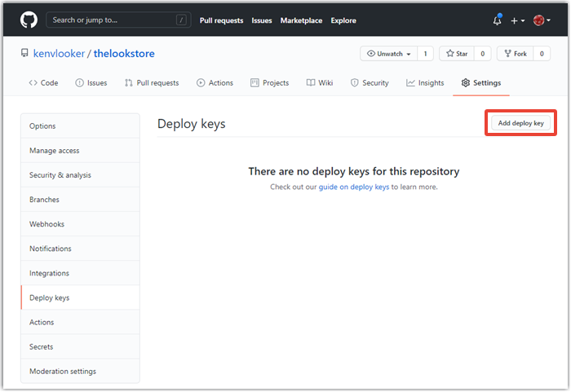
Task: Open Secrets in the settings sidebar
Action: point(41,346)
